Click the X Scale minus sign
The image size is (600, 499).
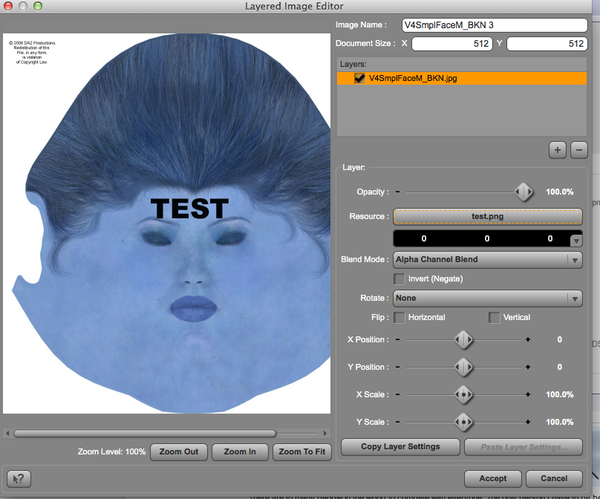click(x=398, y=395)
